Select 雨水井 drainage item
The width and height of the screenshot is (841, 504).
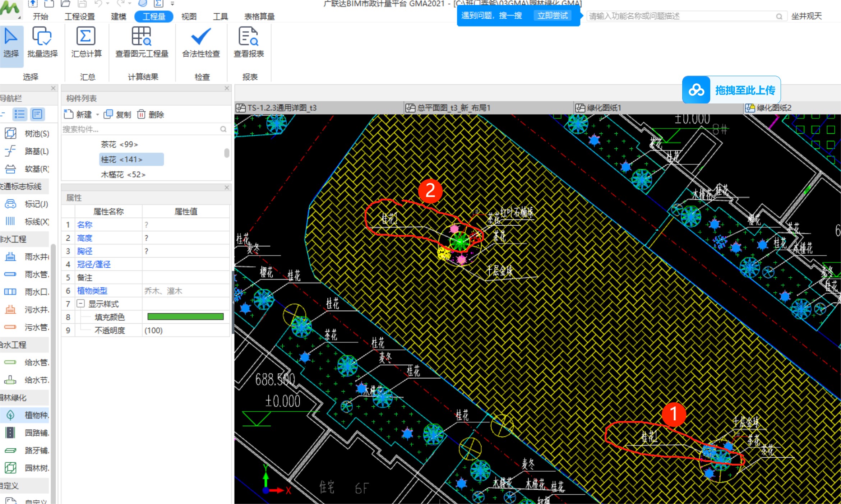pyautogui.click(x=27, y=256)
